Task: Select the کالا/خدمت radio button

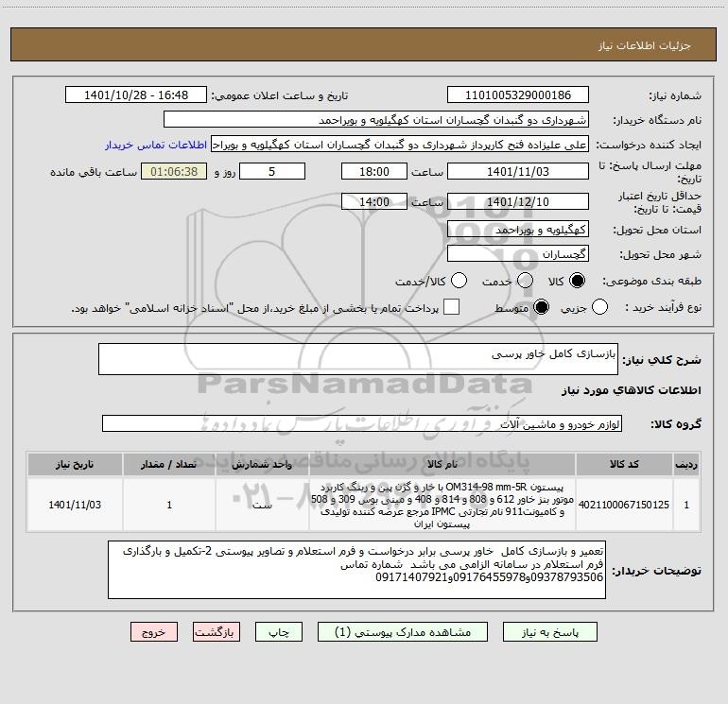Action: coord(459,281)
